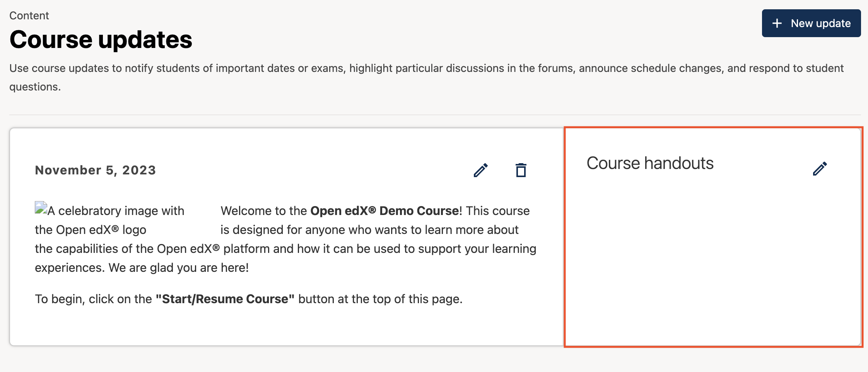Click "We are glad you are here!" sentence
This screenshot has width=868, height=372.
pyautogui.click(x=178, y=268)
